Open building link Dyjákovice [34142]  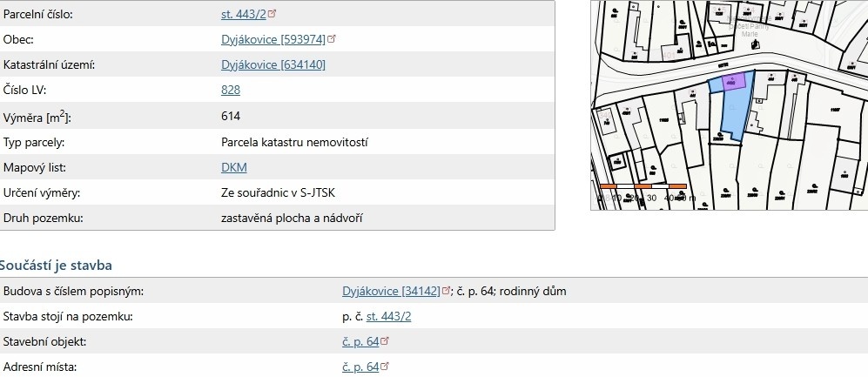tap(392, 291)
